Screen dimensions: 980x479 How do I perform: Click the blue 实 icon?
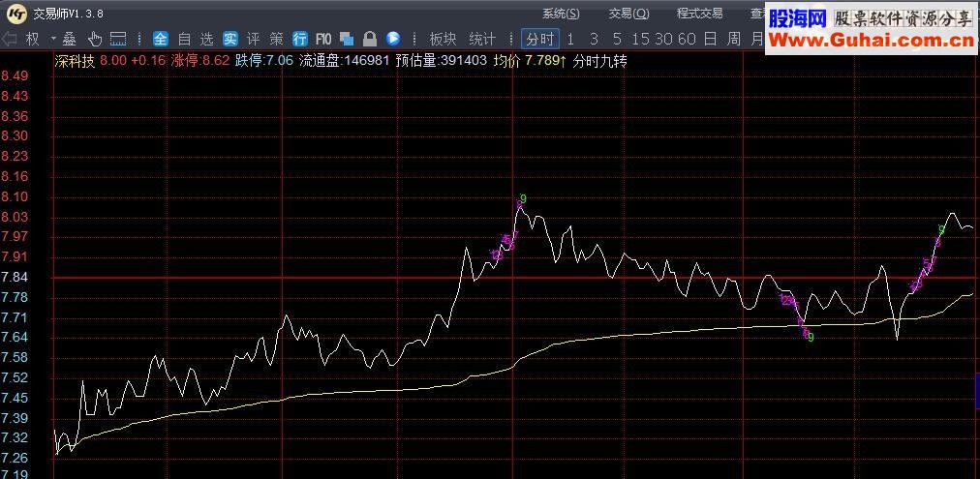pos(230,40)
